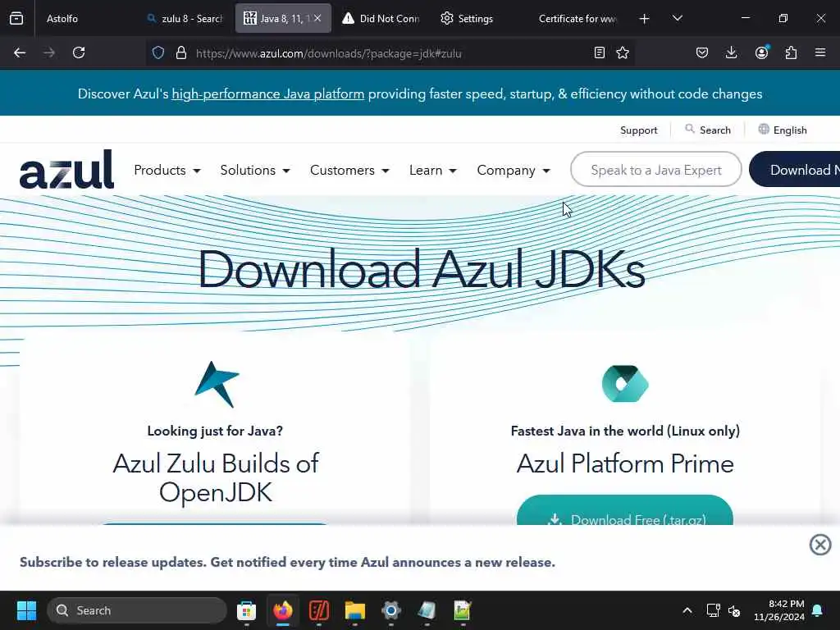The width and height of the screenshot is (840, 630).
Task: Click the Azul Zulu star logo
Action: point(216,384)
